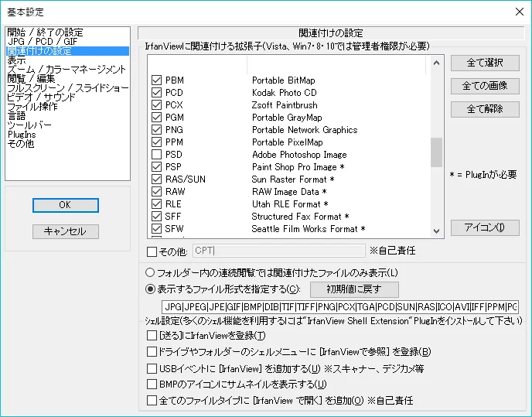This screenshot has height=417, width=532.
Task: Select 表示するファイル形式を指定する radio option
Action: click(x=150, y=289)
